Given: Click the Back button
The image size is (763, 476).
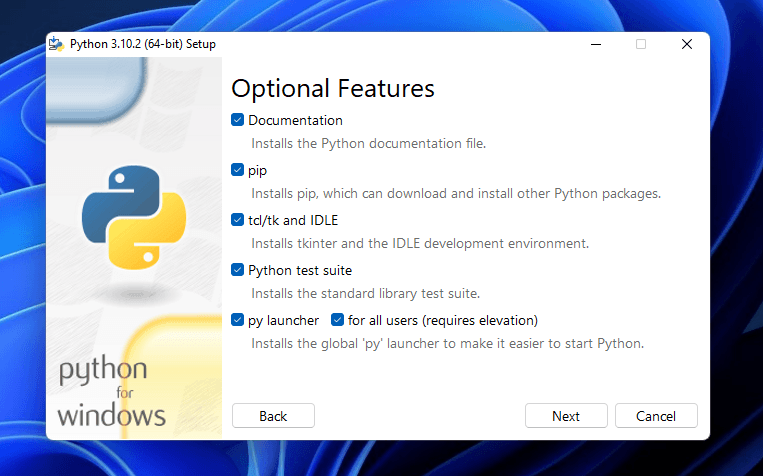Looking at the screenshot, I should click(273, 416).
